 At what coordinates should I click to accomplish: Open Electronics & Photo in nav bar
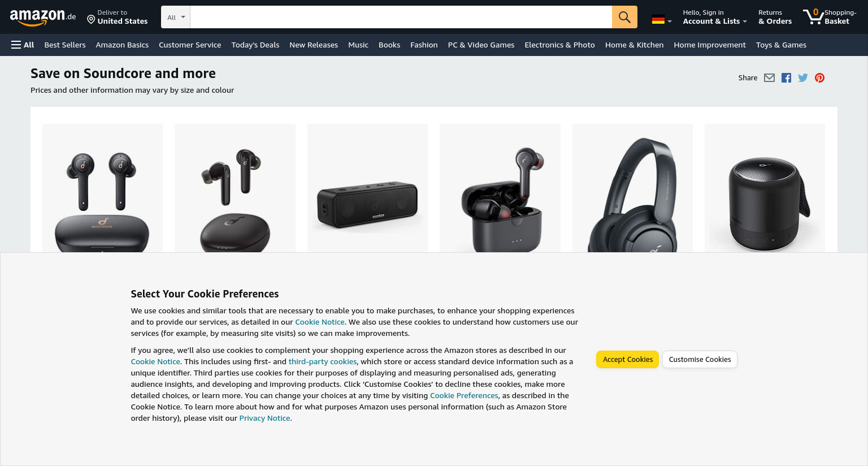559,45
